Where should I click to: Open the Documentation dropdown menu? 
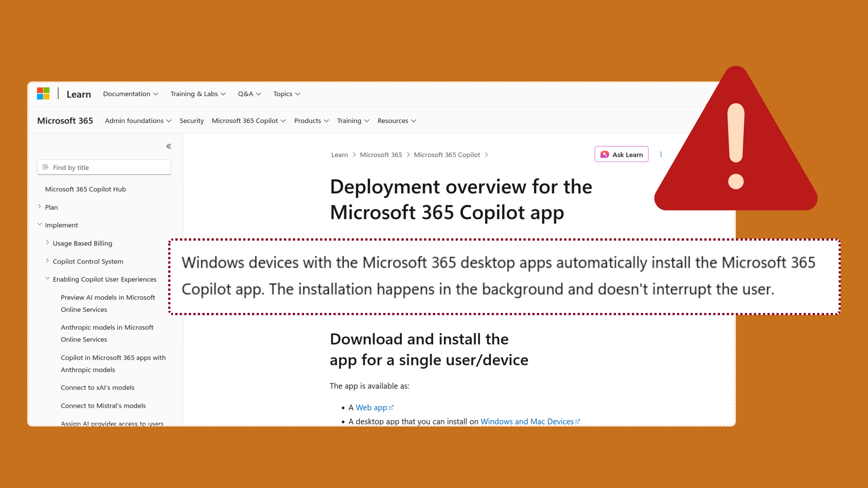[x=130, y=94]
